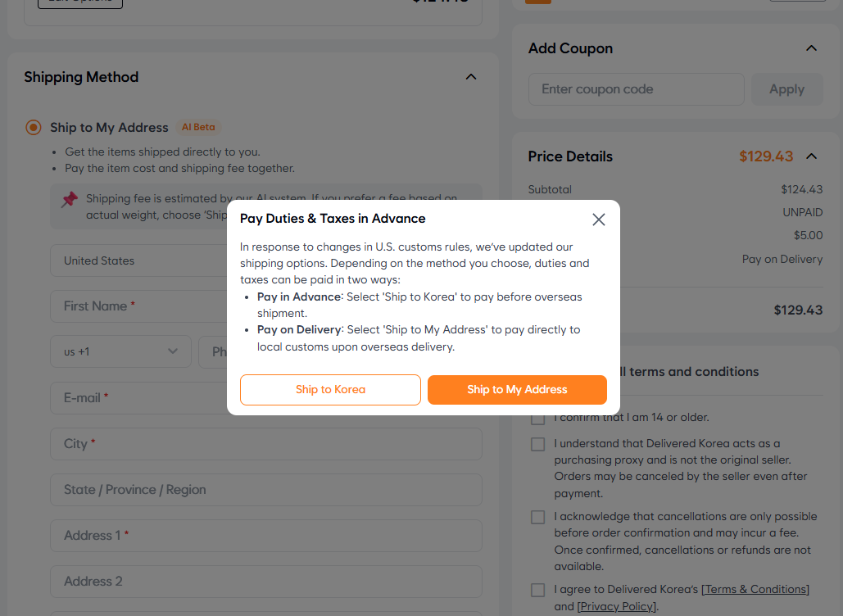Focus the Address 2 field
843x616 pixels.
coord(266,582)
